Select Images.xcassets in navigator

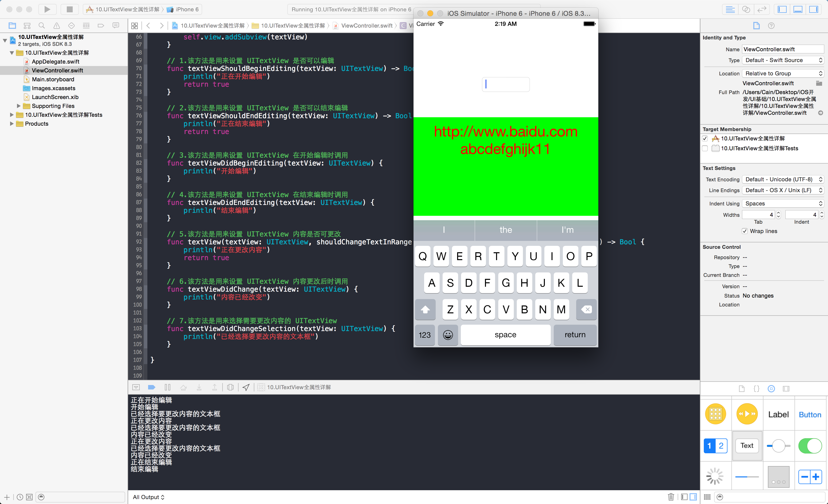(53, 88)
